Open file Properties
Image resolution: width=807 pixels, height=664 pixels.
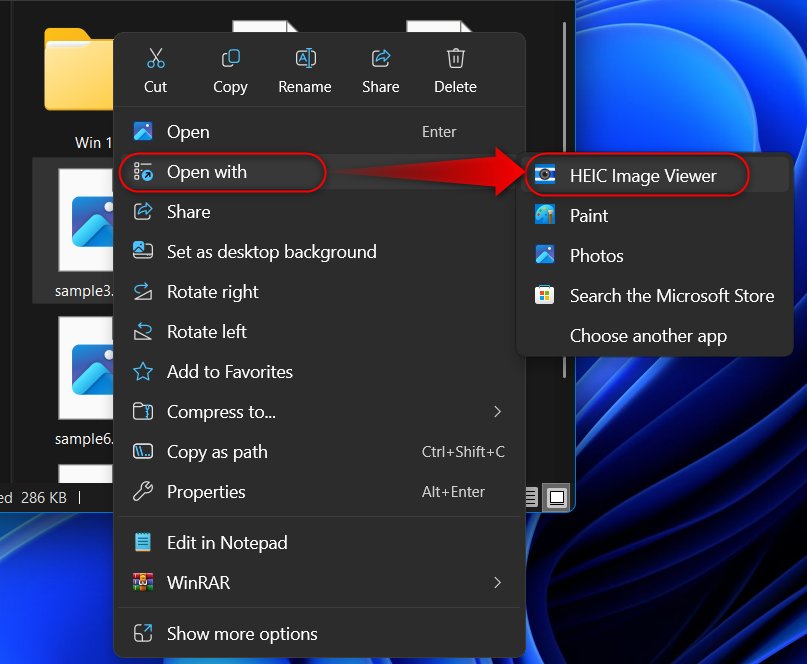[206, 492]
